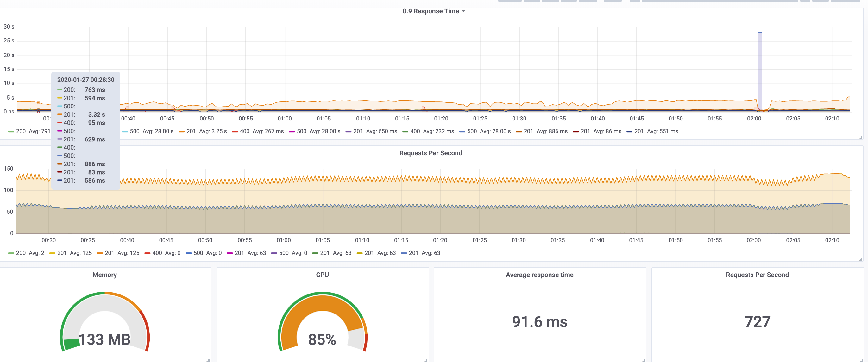Open the CPU panel title menu
This screenshot has width=868, height=362.
pyautogui.click(x=322, y=275)
